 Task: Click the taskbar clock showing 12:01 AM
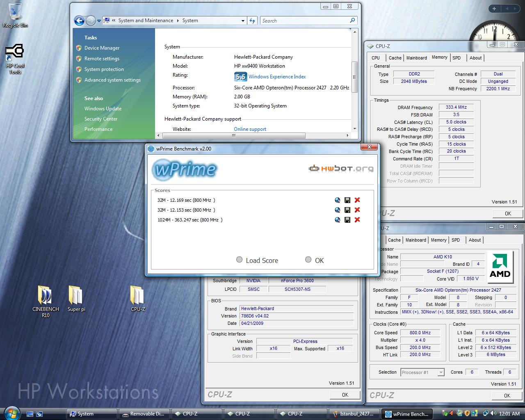(509, 414)
